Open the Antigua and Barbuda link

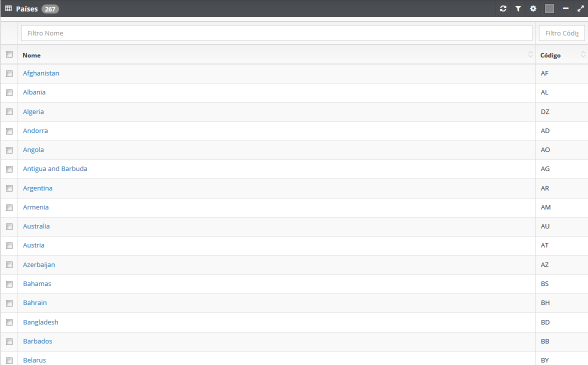[x=55, y=168]
